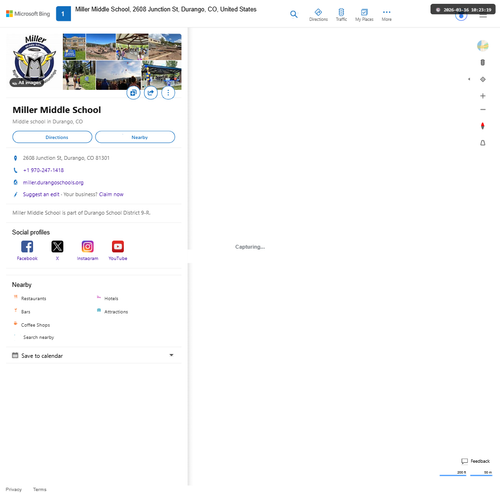Open the Facebook social profile
The width and height of the screenshot is (500, 493).
coord(27,250)
